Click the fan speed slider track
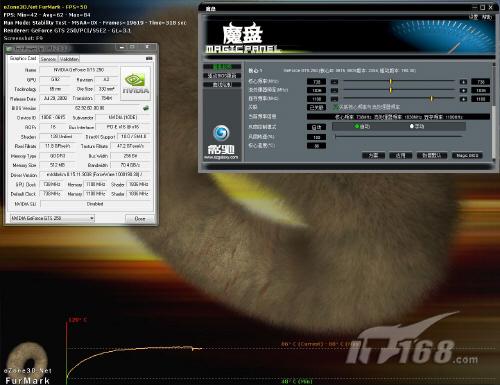Screen dimensions: 500x385 point(398,136)
